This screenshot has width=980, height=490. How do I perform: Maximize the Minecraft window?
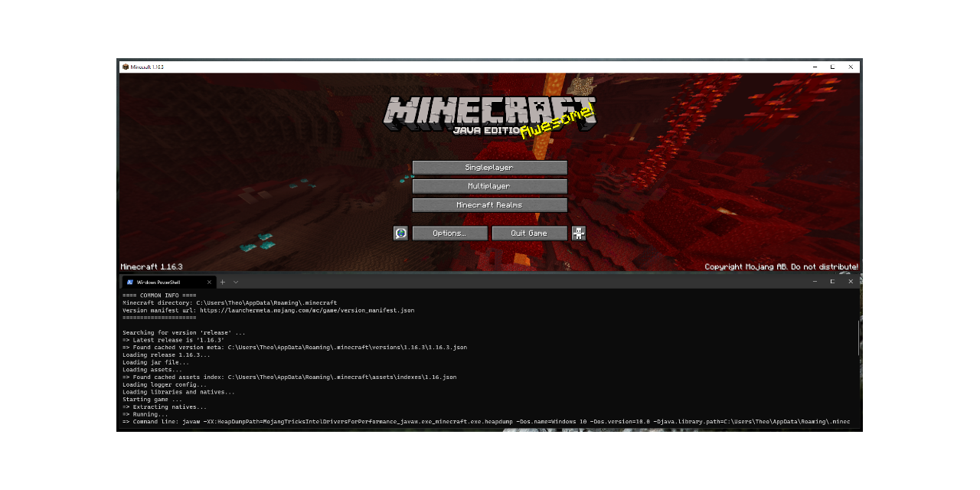point(832,67)
